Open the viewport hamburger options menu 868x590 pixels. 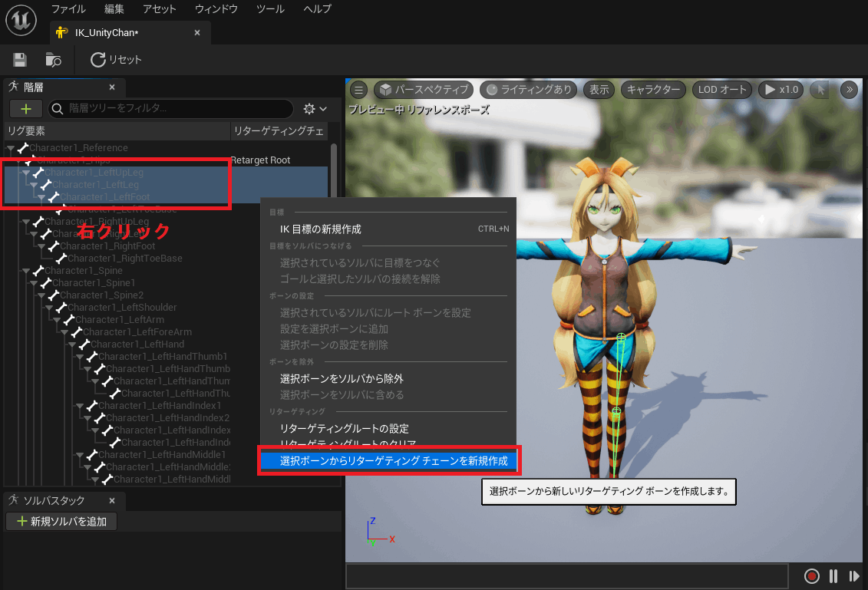[358, 90]
